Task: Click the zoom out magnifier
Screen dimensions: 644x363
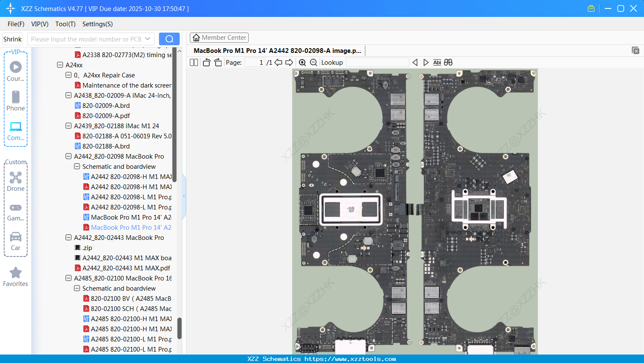Action: [x=313, y=63]
